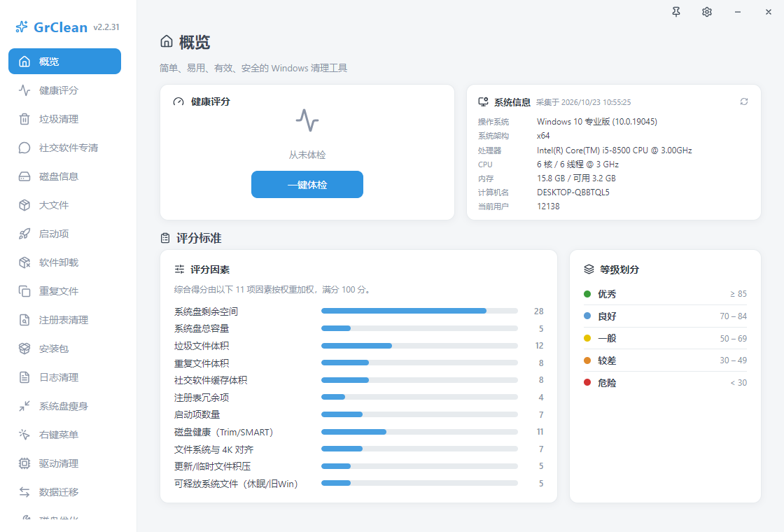The width and height of the screenshot is (784, 532).
Task: Click the green 优秀 level dot
Action: (587, 294)
